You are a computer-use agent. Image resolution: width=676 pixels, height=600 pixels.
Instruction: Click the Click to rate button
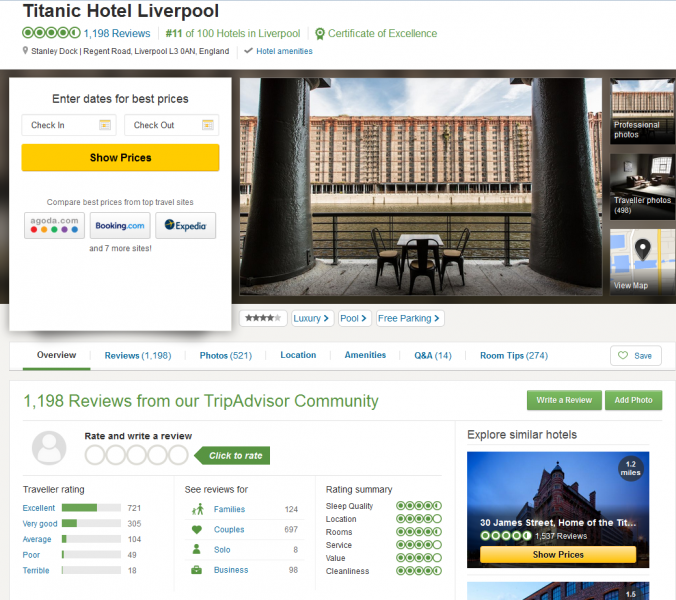[x=232, y=456]
